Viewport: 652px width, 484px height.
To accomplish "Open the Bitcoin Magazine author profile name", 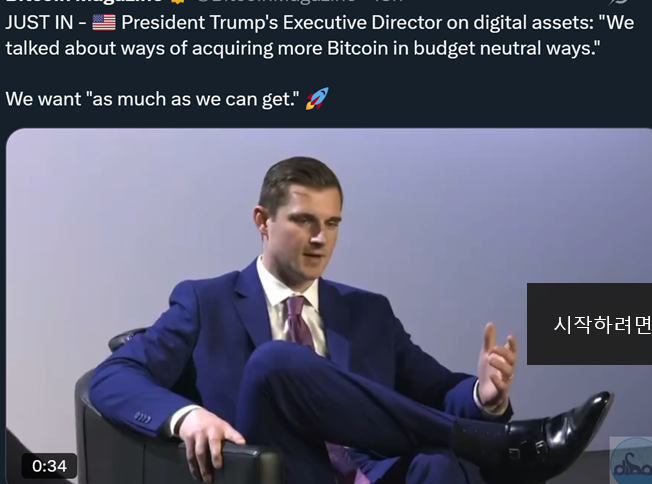I will point(83,1).
